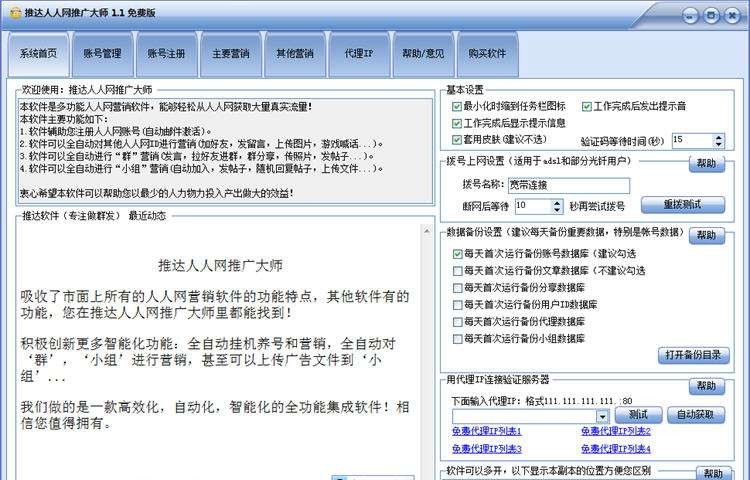The image size is (750, 480).
Task: Open the 其他营销 tab
Action: [295, 54]
